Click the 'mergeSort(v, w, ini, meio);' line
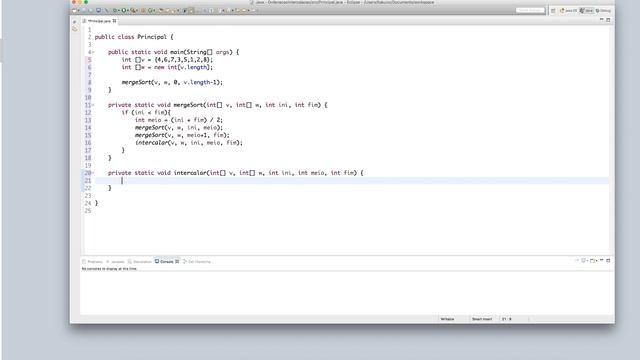The width and height of the screenshot is (640, 360). click(x=179, y=128)
